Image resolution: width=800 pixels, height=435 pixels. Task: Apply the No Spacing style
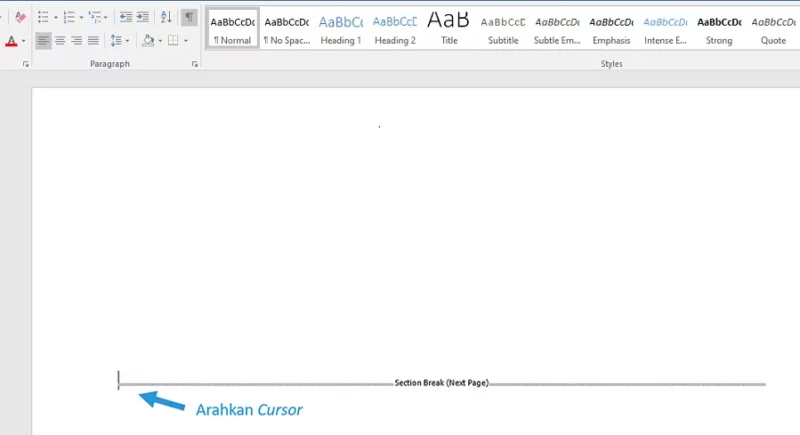pyautogui.click(x=287, y=29)
